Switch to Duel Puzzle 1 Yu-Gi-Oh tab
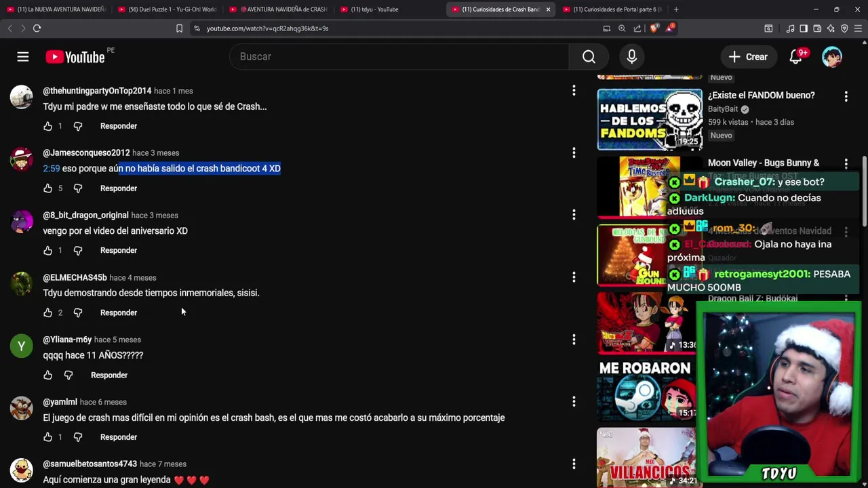This screenshot has width=868, height=488. 167,9
